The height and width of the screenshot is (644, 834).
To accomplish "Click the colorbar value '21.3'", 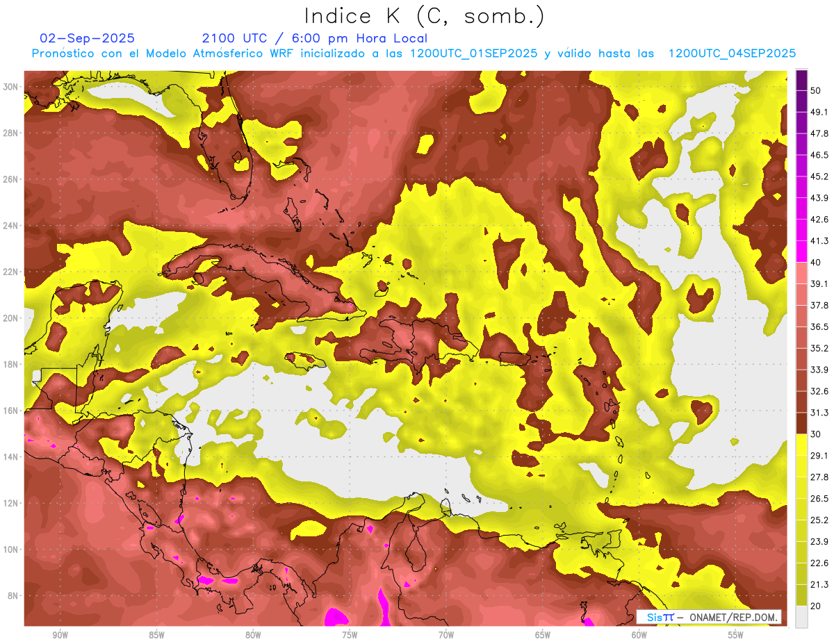I will [x=819, y=585].
